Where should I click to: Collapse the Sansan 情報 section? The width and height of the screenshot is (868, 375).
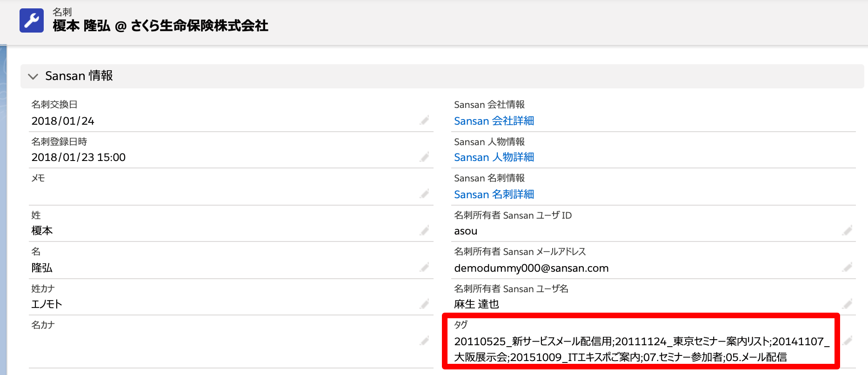tap(33, 76)
